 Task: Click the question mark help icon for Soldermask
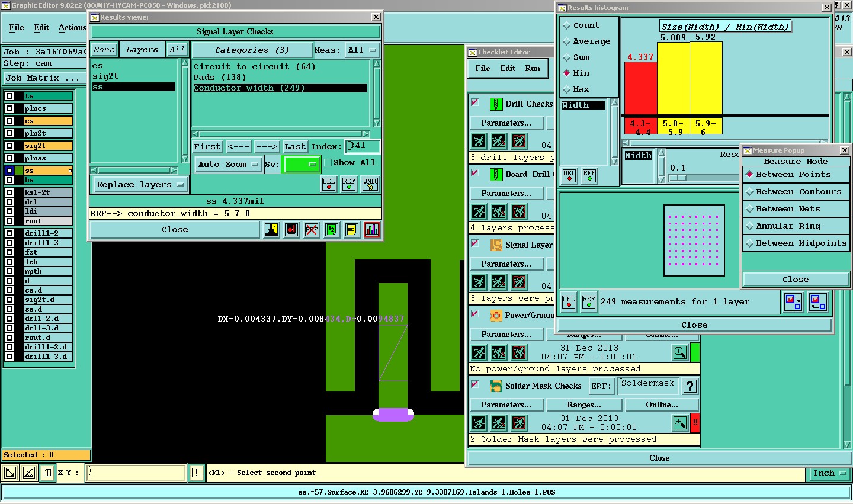point(690,386)
